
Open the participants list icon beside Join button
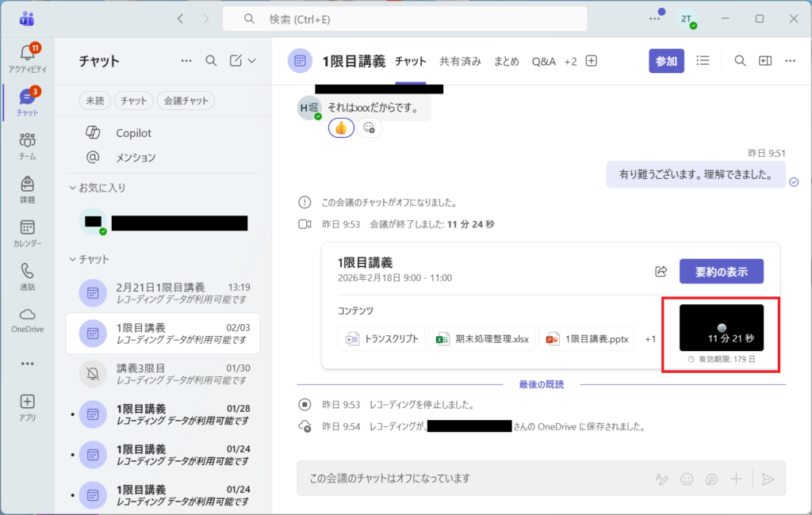703,61
